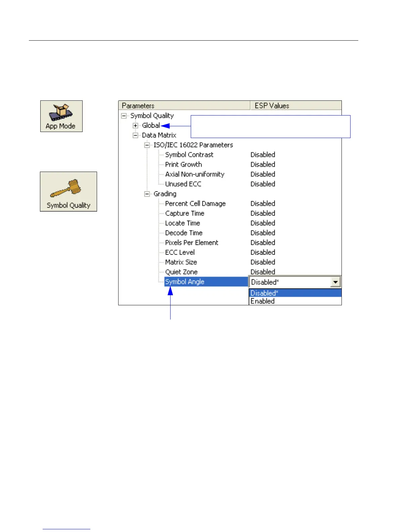This screenshot has height=532, width=411.
Task: Select the Global tree label
Action: [x=151, y=126]
